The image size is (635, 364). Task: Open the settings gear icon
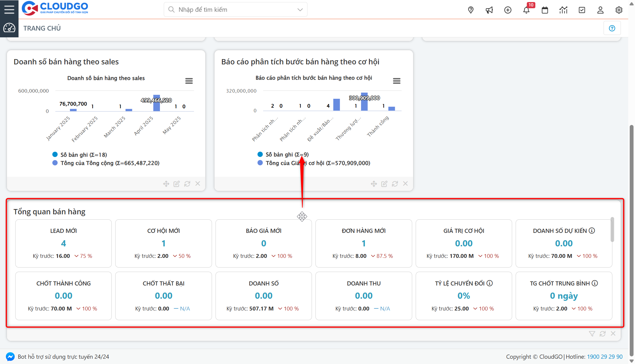pyautogui.click(x=619, y=10)
